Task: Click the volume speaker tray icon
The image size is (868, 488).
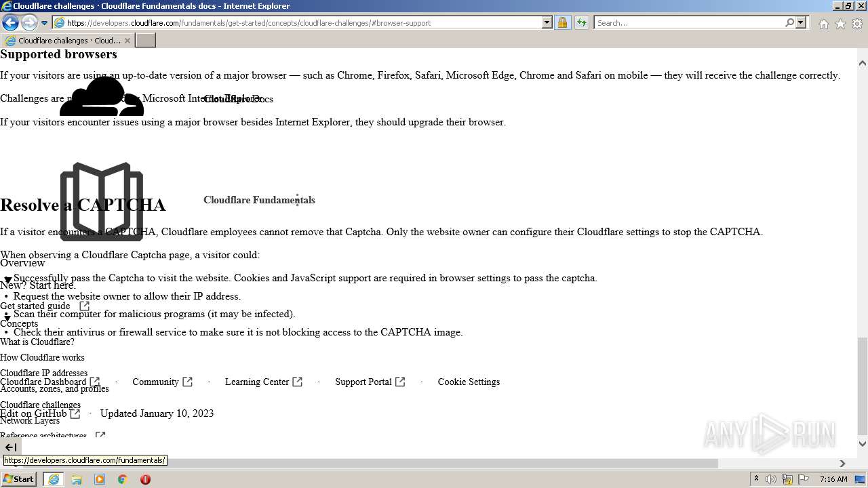Action: (771, 479)
